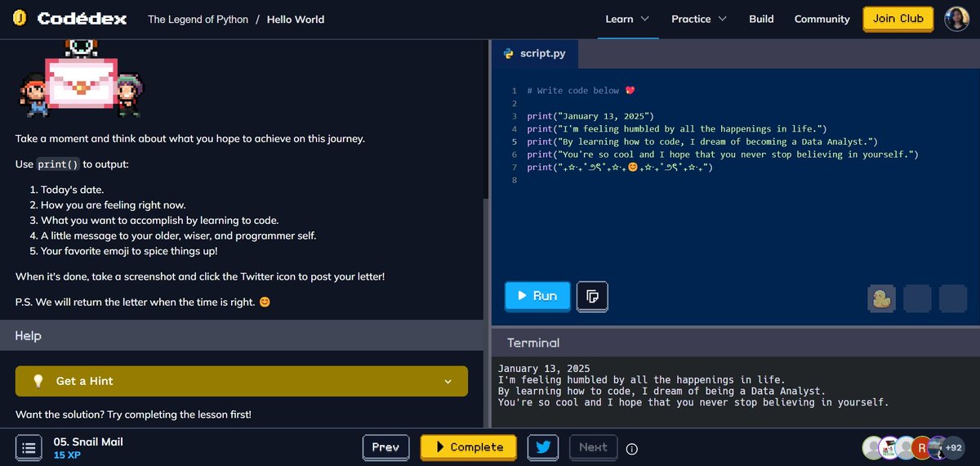The width and height of the screenshot is (980, 466).
Task: Share on Twitter icon
Action: [x=543, y=447]
